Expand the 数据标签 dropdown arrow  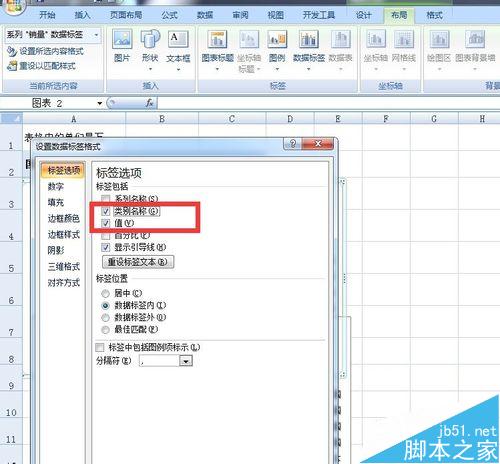click(x=309, y=69)
